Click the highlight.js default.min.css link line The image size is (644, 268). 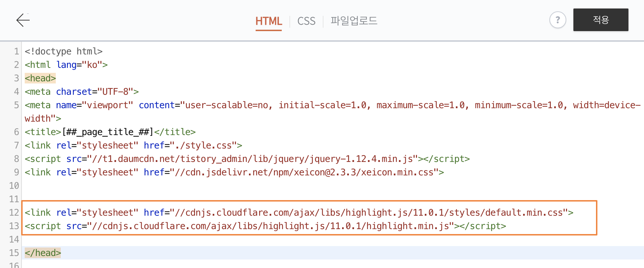point(299,212)
